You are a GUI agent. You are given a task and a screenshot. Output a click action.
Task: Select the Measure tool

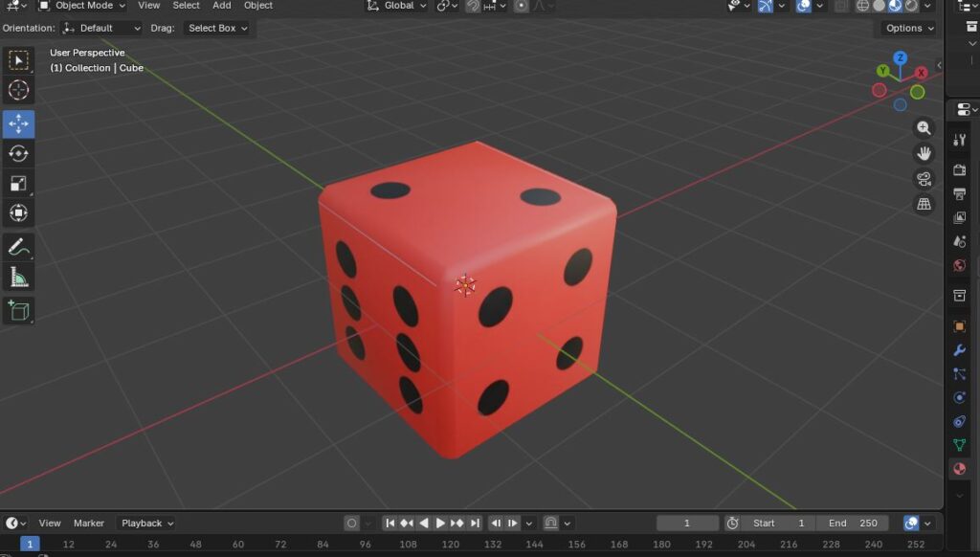pyautogui.click(x=18, y=277)
